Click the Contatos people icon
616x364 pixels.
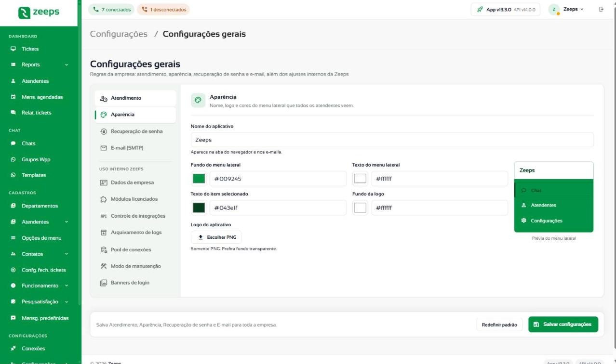[x=13, y=254]
